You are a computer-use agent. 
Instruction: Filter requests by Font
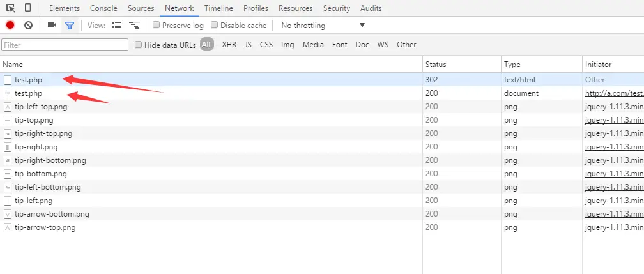(x=340, y=45)
